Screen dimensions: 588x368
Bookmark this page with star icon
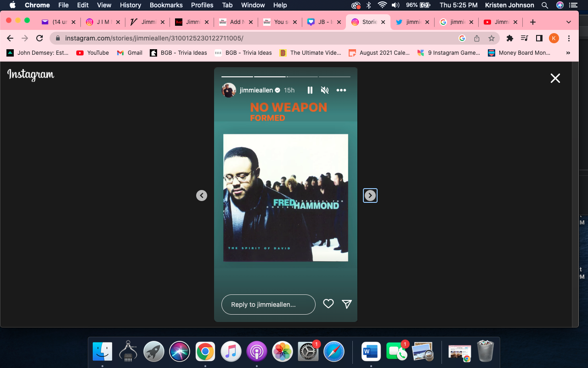492,38
